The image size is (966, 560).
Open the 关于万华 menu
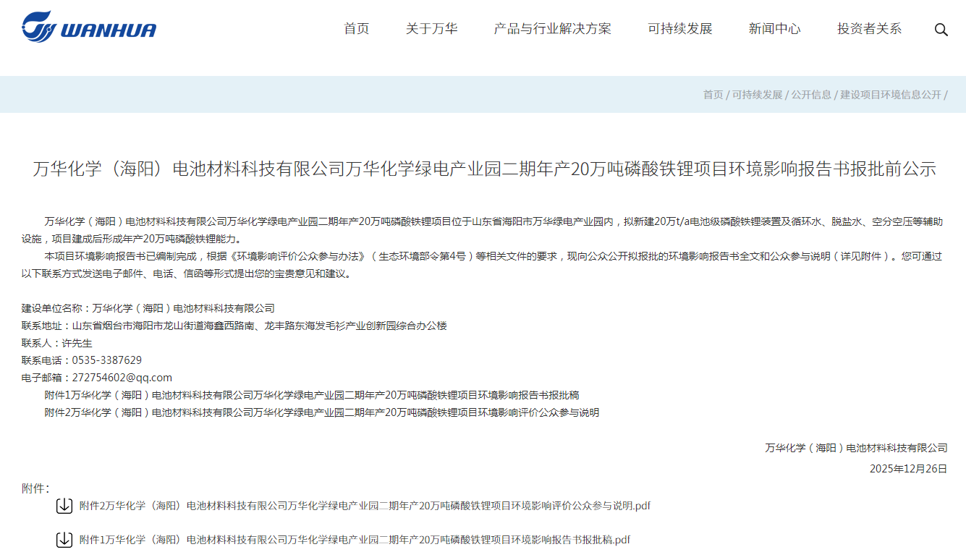(432, 29)
